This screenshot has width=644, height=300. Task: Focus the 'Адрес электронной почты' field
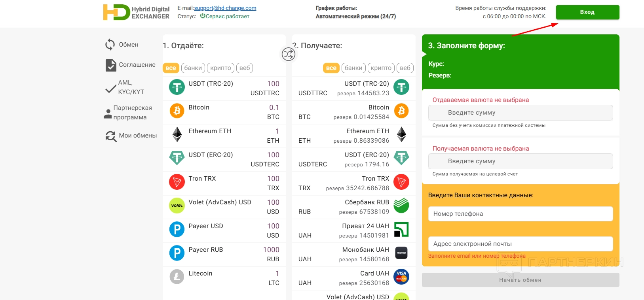tap(521, 244)
